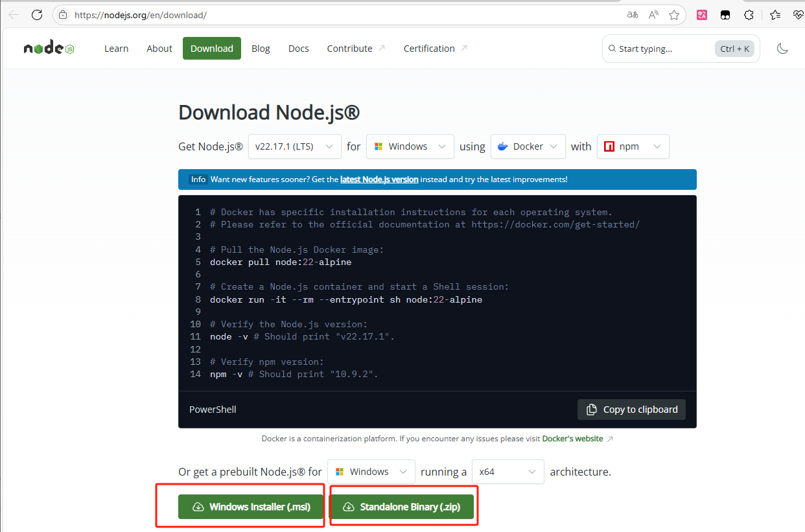Open the About menu item

(x=159, y=49)
